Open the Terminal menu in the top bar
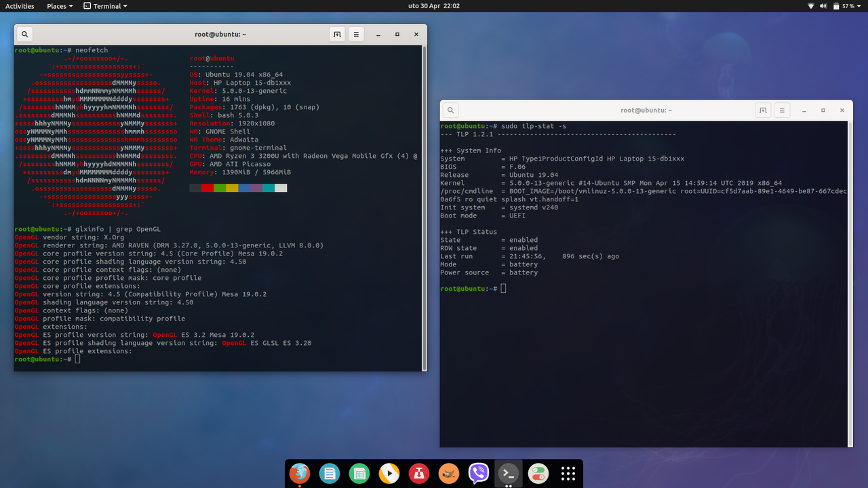Viewport: 868px width, 488px height. [x=105, y=6]
